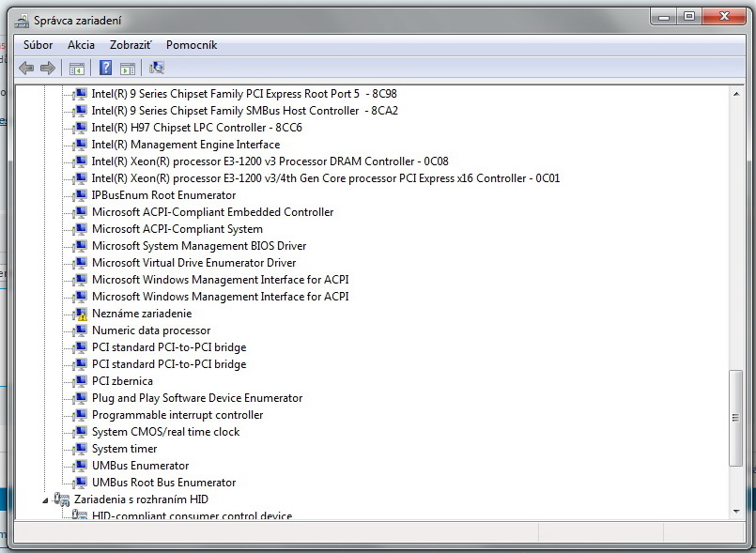Click the icon beside Programmable interrupt controller

(x=80, y=415)
